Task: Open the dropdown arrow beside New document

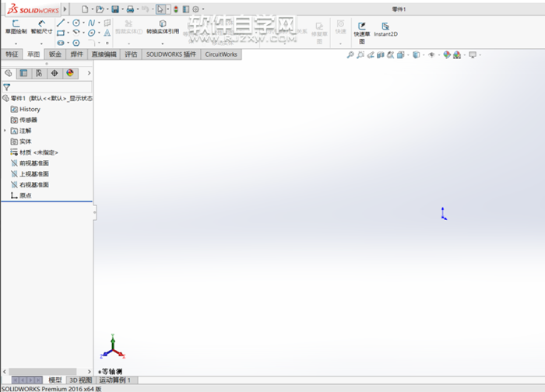Action: tap(92, 9)
